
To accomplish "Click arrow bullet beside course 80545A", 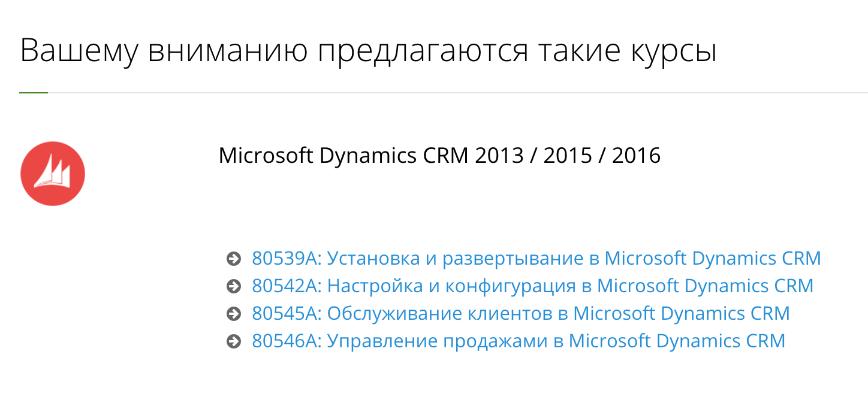I will (233, 314).
